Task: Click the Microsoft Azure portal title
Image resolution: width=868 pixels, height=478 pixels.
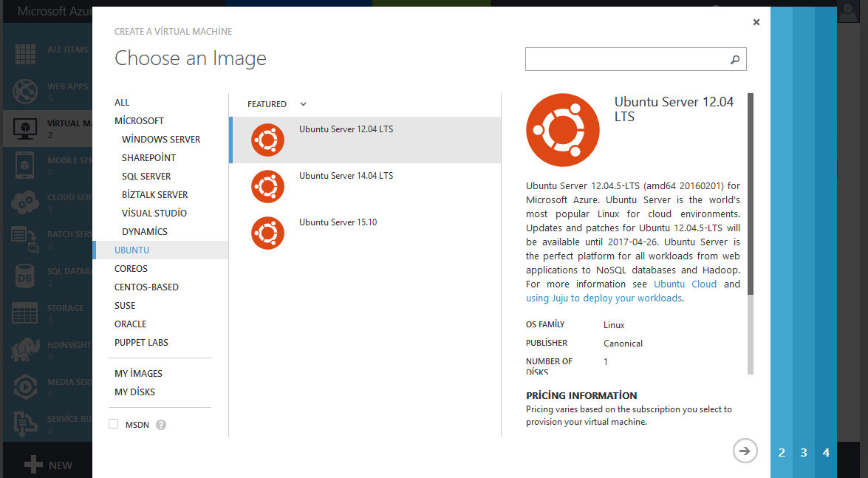Action: pos(54,11)
